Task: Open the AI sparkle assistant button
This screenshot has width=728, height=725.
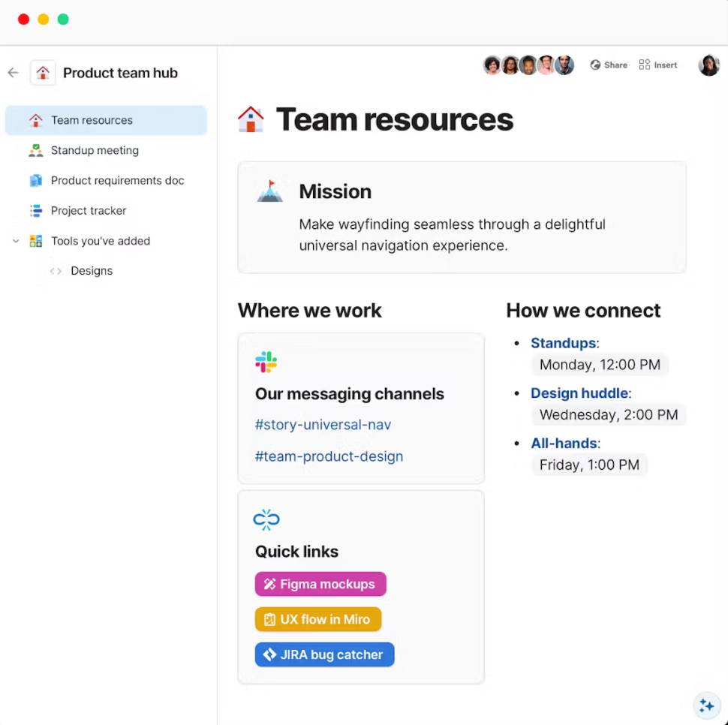Action: 706,705
